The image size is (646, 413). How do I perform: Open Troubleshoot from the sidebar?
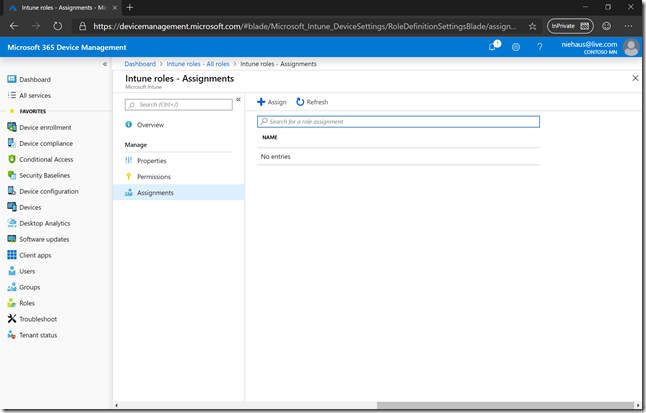(39, 319)
